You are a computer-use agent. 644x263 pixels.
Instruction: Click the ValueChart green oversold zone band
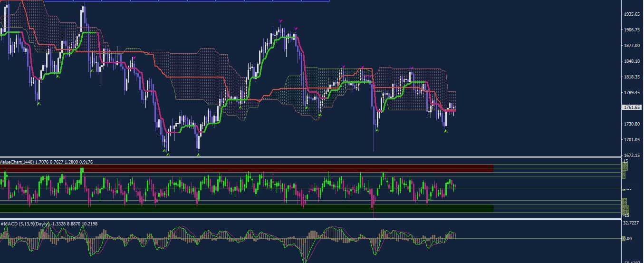coord(247,208)
